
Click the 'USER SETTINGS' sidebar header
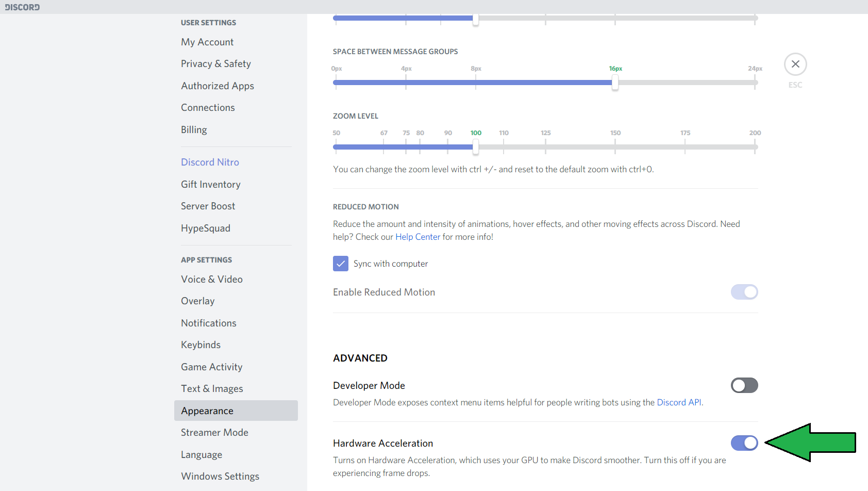(x=208, y=23)
